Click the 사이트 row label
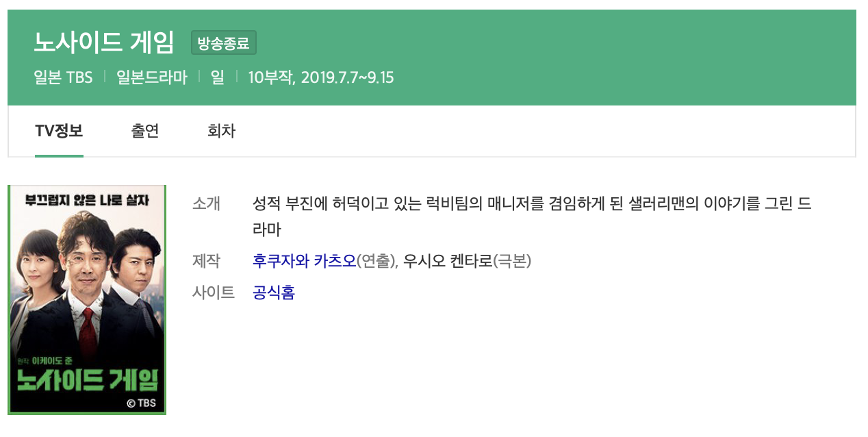The width and height of the screenshot is (868, 437). click(214, 292)
